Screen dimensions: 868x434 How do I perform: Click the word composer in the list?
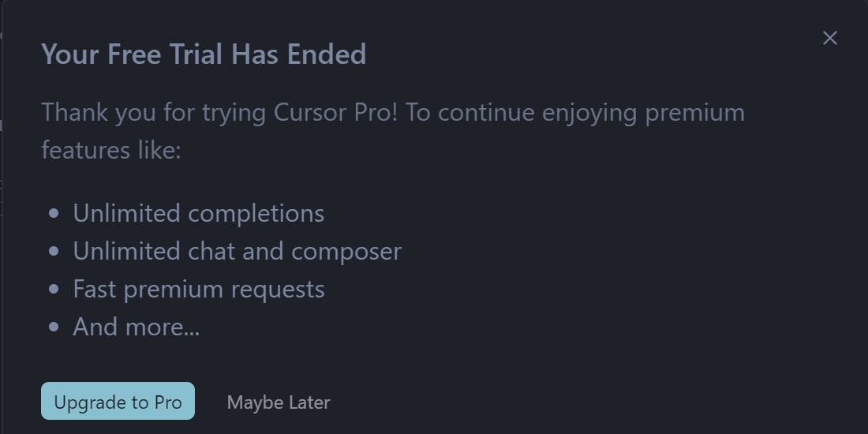point(346,253)
